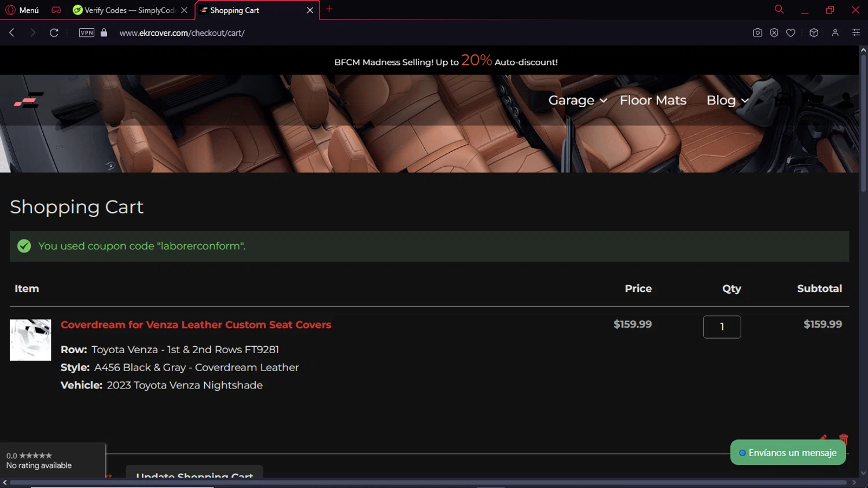868x488 pixels.
Task: Click the EKR Cover site logo
Action: (28, 100)
